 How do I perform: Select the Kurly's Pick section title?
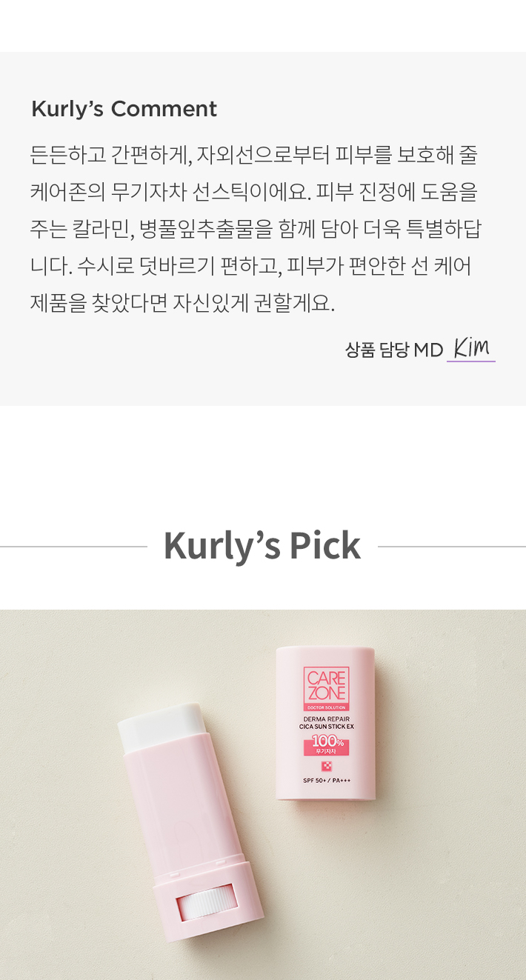262,546
